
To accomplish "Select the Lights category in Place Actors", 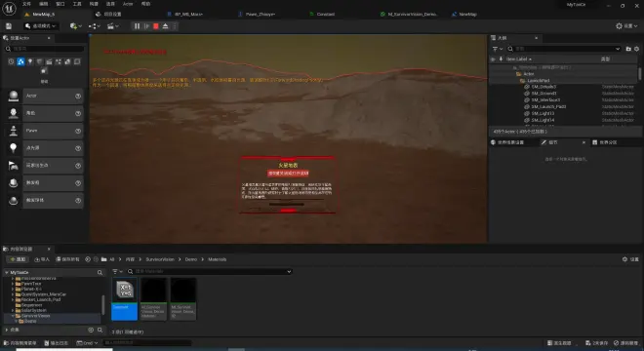I will pyautogui.click(x=30, y=61).
